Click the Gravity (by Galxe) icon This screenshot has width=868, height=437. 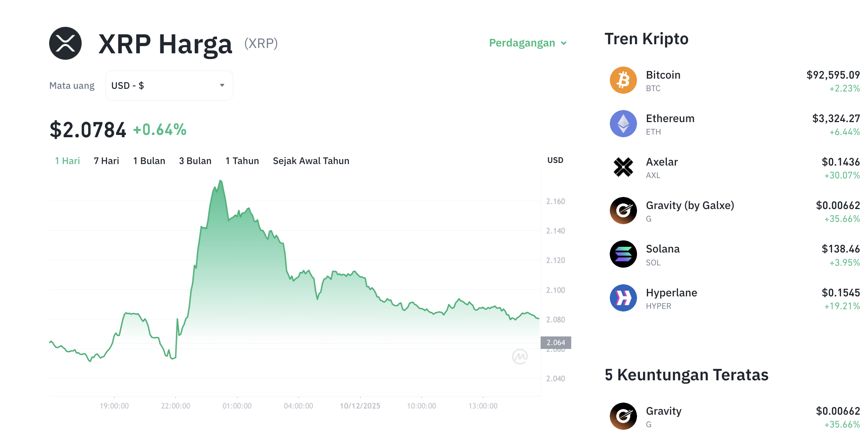coord(623,211)
